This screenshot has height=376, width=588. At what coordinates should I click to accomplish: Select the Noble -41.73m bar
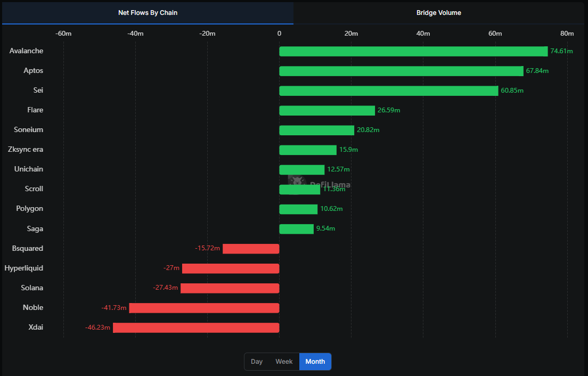coord(205,307)
